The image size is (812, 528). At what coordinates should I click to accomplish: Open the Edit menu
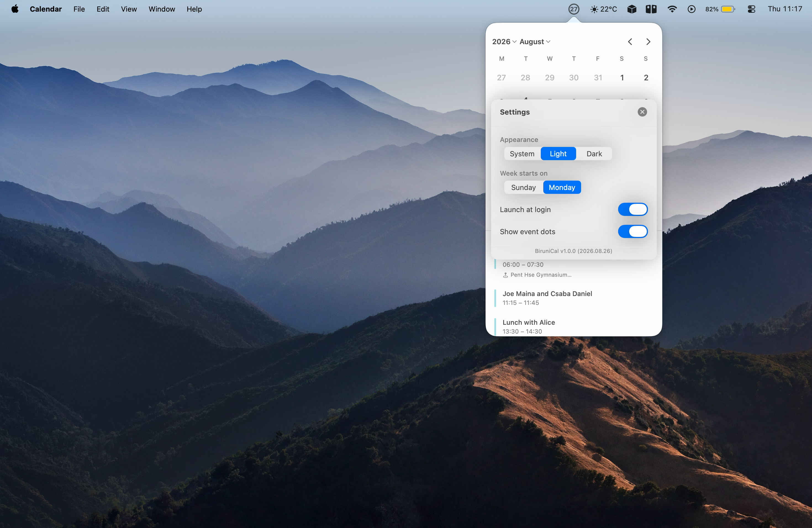tap(103, 9)
